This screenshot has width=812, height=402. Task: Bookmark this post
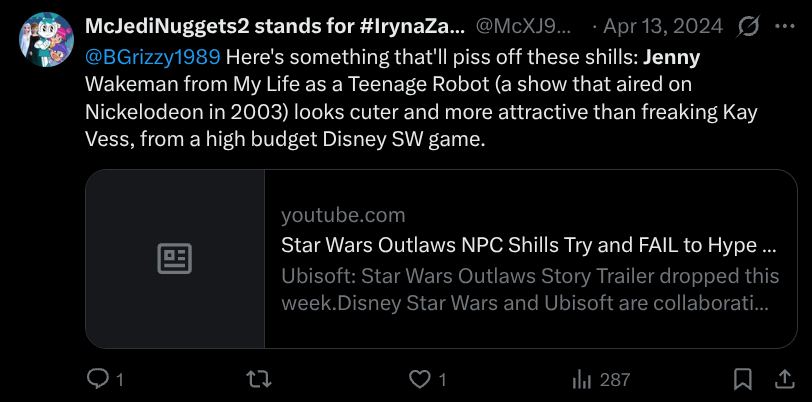pos(743,379)
